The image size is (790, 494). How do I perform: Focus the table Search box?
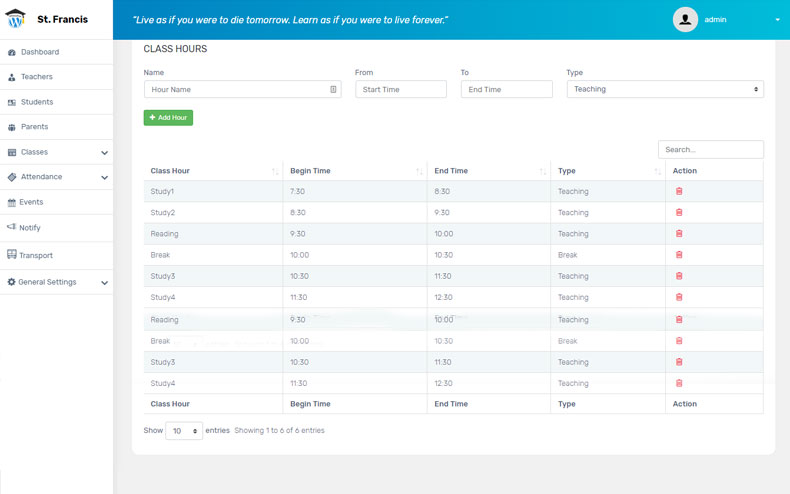[710, 149]
